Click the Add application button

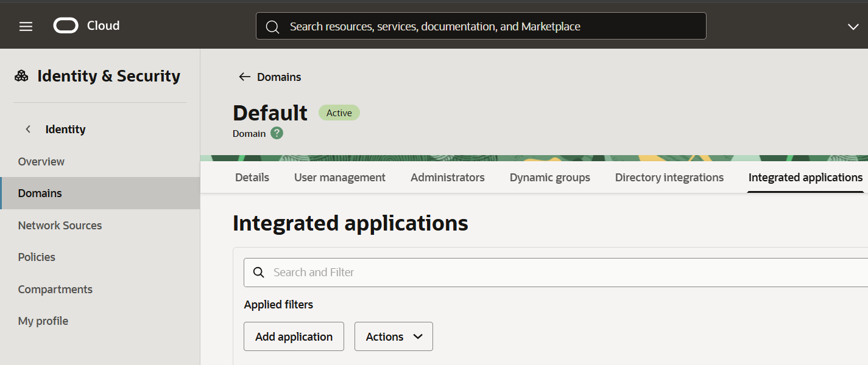coord(294,336)
